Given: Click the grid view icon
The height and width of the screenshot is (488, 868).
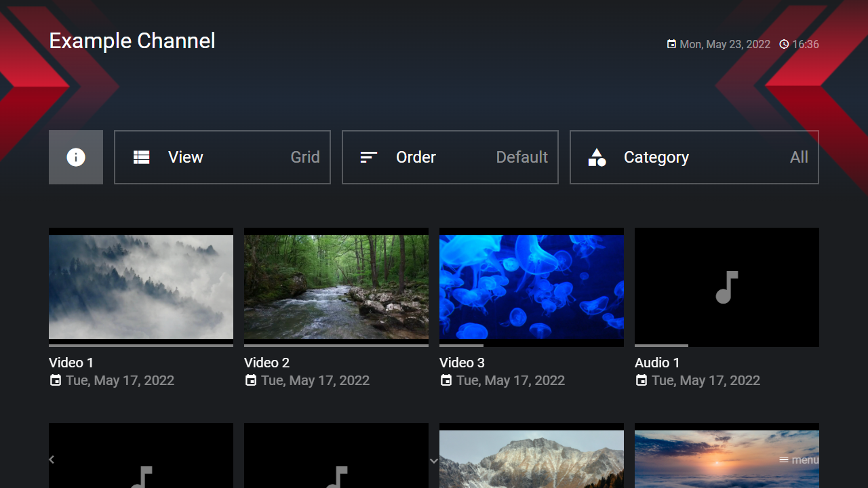Looking at the screenshot, I should click(x=141, y=157).
